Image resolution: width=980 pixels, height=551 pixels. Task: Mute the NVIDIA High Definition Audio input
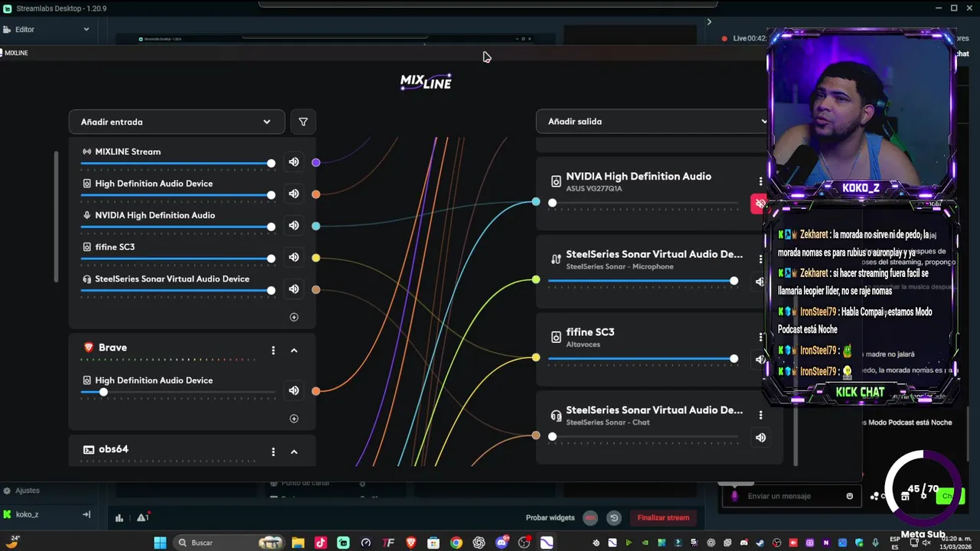294,226
